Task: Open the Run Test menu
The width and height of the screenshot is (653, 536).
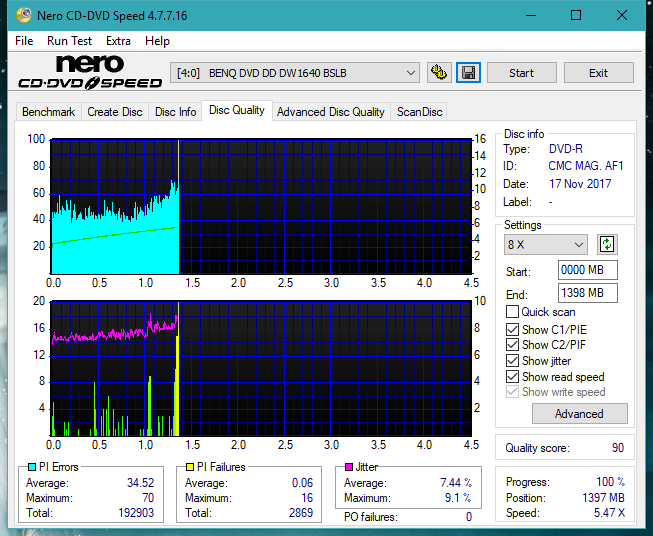Action: coord(69,41)
